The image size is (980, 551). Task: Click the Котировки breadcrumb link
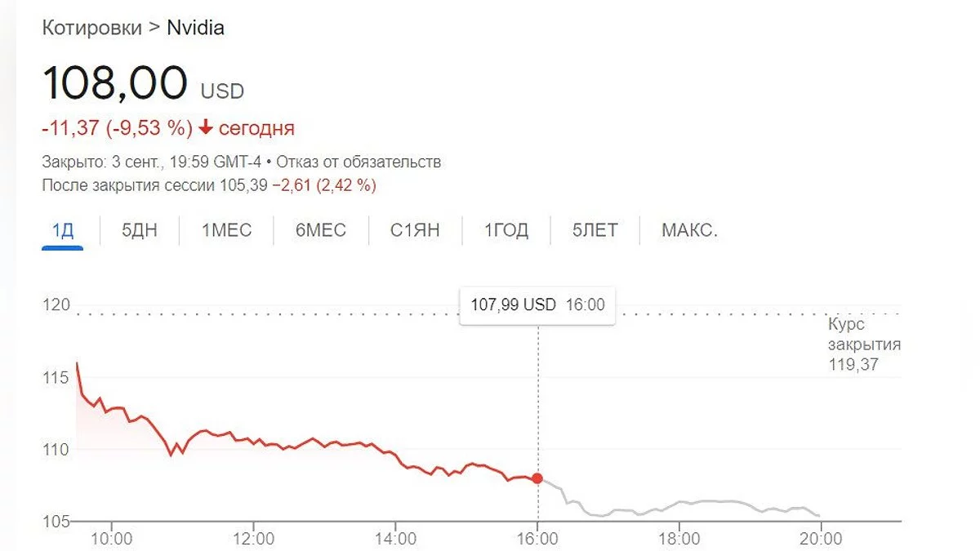tap(91, 28)
